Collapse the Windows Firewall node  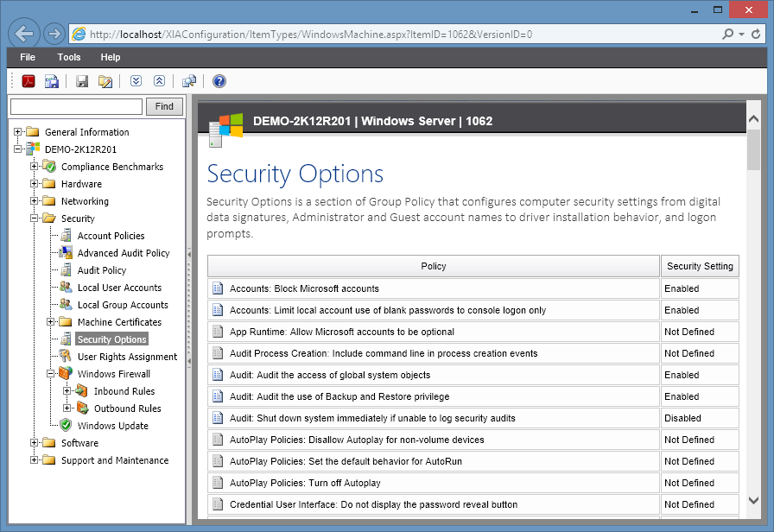click(50, 374)
